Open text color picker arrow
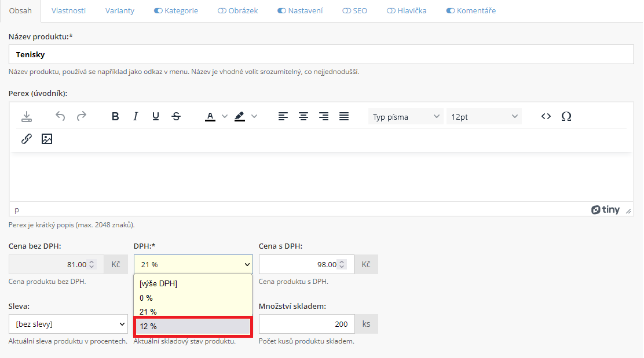The width and height of the screenshot is (644, 358). (225, 116)
